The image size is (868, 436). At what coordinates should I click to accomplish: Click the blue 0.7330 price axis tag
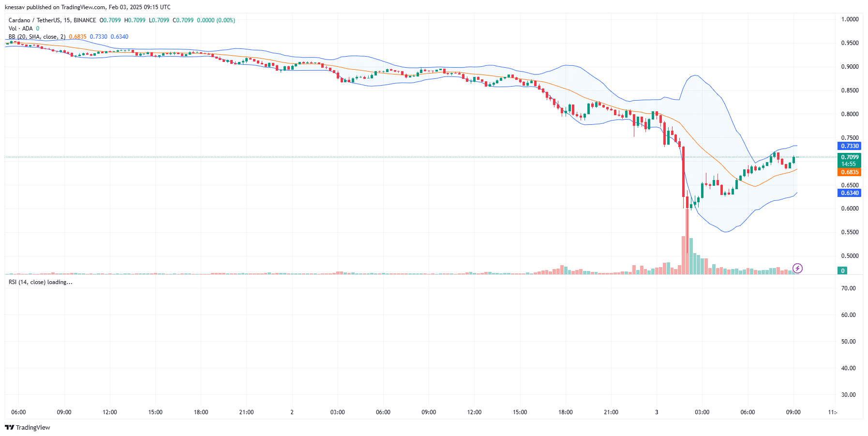[x=849, y=146]
